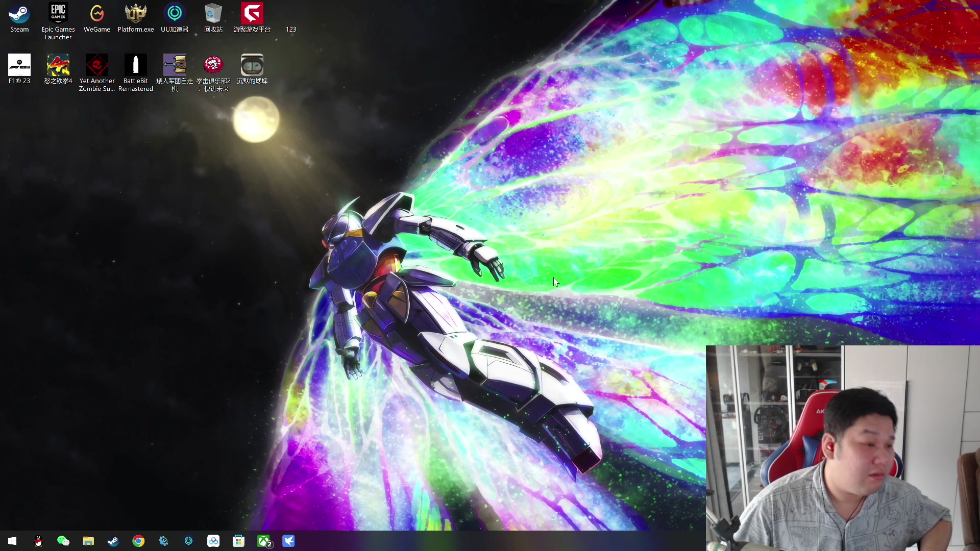The width and height of the screenshot is (980, 551).
Task: Open Steam from the taskbar
Action: [x=113, y=541]
